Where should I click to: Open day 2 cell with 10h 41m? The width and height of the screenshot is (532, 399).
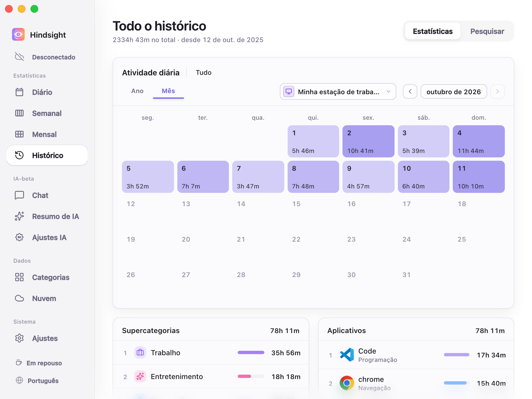click(369, 141)
